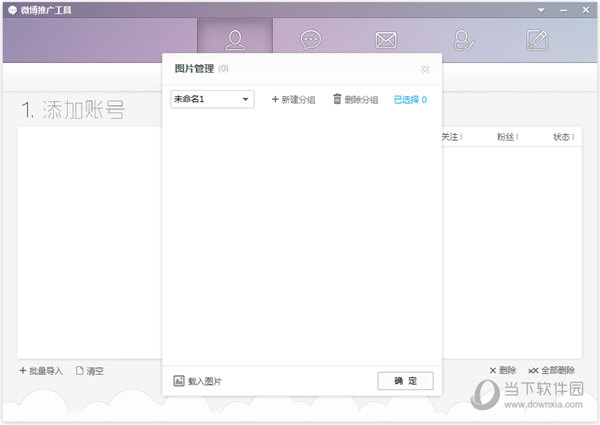
Task: Expand the 未命名1 group dropdown
Action: (212, 99)
